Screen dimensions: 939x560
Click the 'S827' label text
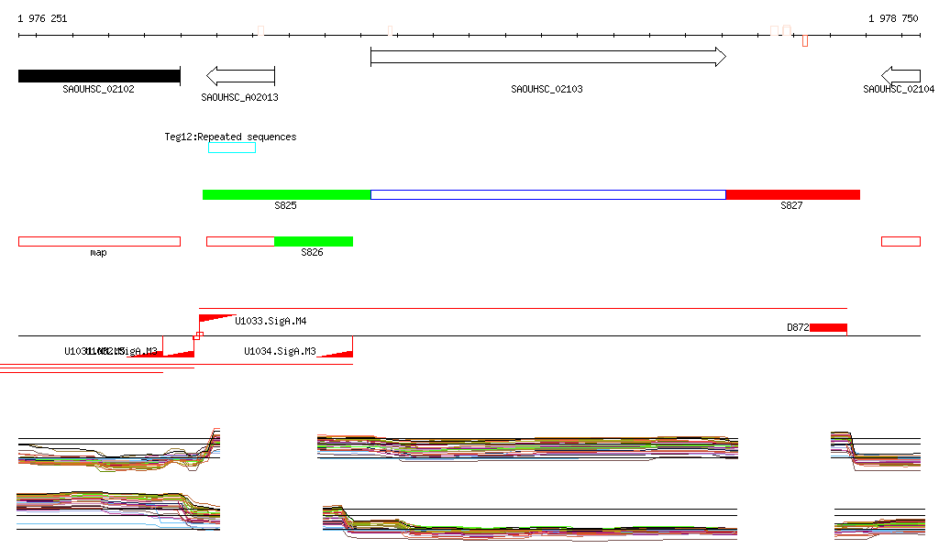click(791, 206)
